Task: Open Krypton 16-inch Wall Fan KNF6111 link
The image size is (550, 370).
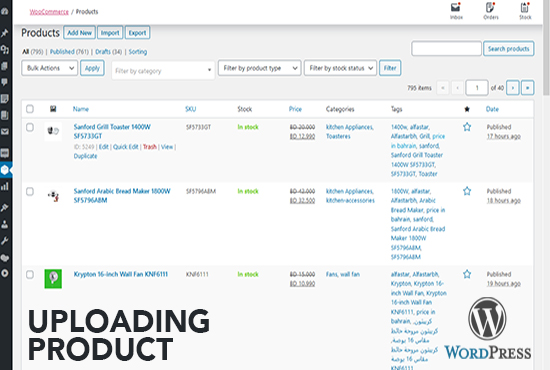Action: pos(121,274)
